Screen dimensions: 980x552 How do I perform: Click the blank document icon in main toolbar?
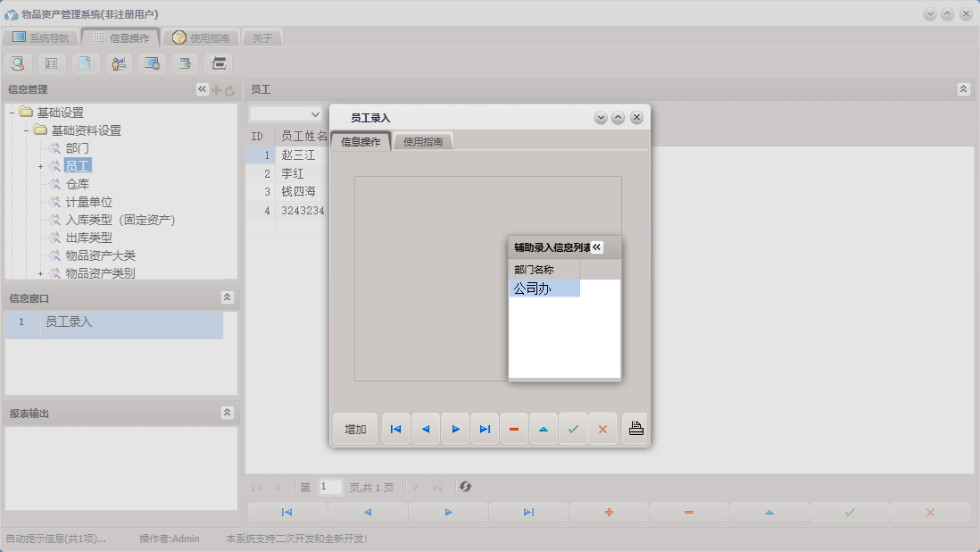[85, 63]
